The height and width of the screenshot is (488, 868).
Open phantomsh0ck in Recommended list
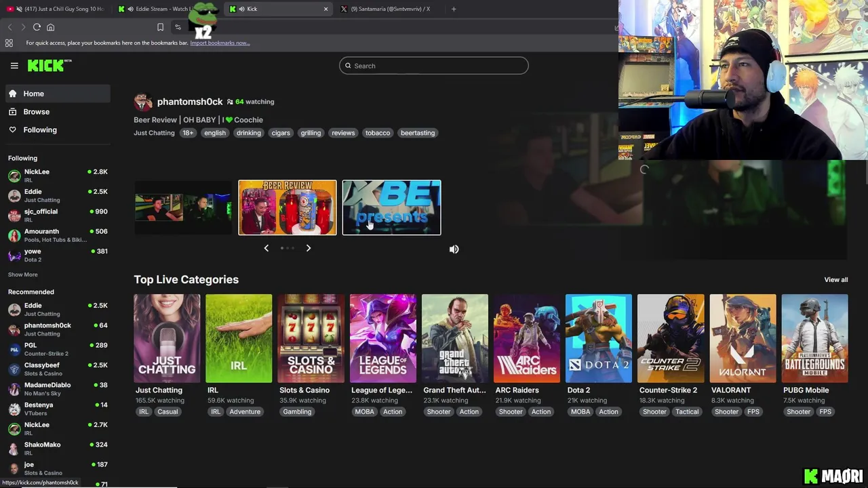[58, 329]
